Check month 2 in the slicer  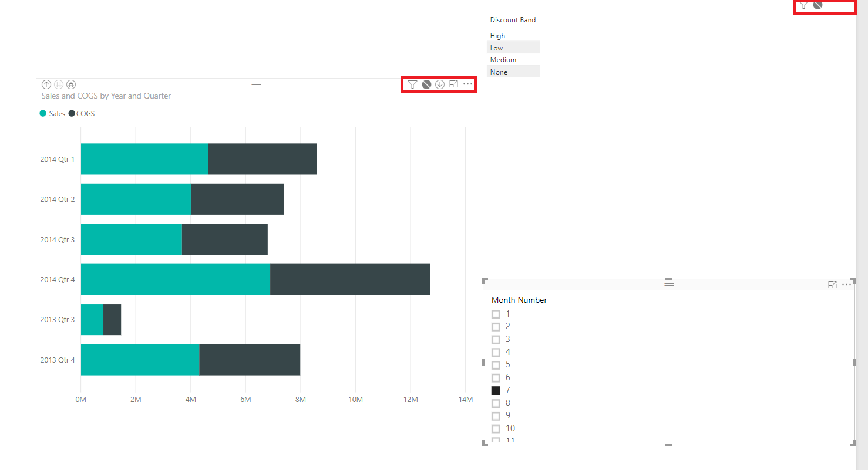click(x=496, y=327)
